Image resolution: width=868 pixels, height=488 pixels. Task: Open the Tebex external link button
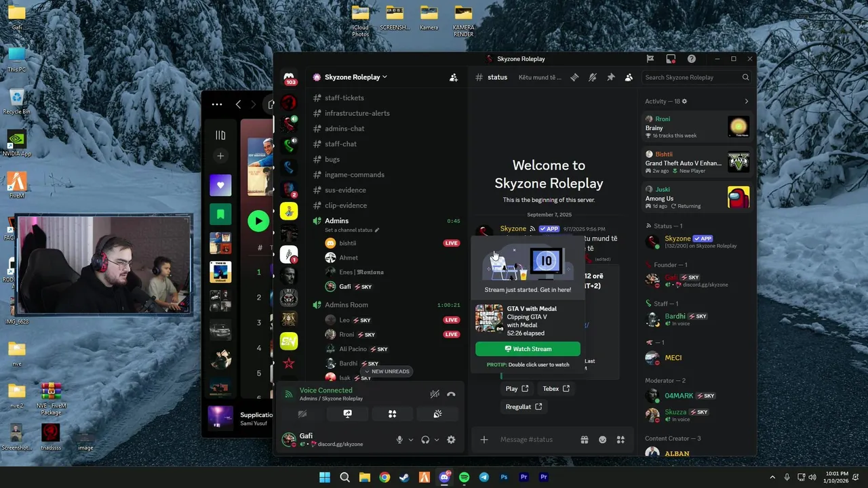(x=556, y=388)
